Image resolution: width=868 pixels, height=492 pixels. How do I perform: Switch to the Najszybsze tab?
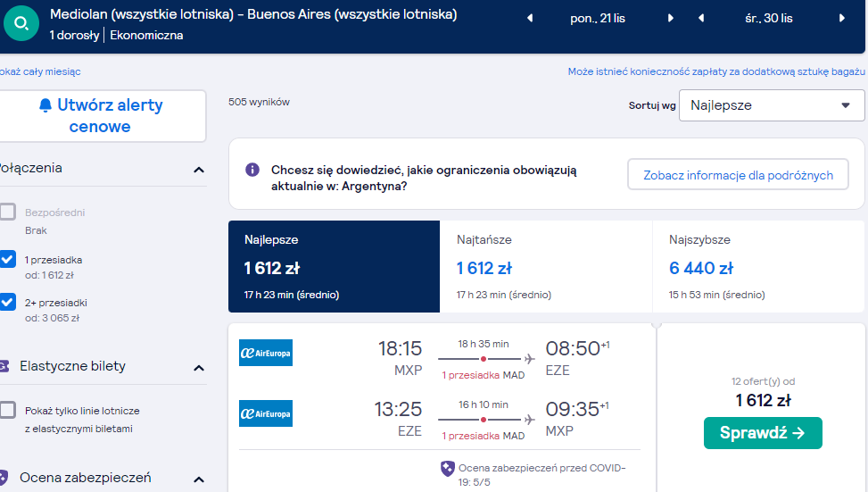(x=758, y=266)
